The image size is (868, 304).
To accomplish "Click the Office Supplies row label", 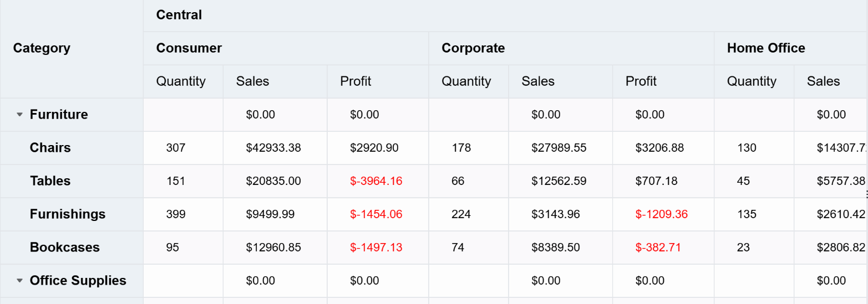I will click(78, 281).
